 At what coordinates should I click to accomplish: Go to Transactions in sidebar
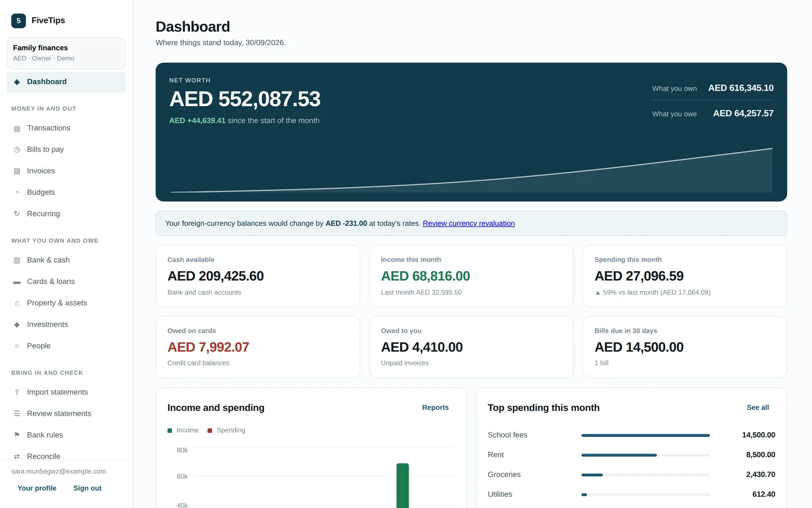click(66, 128)
